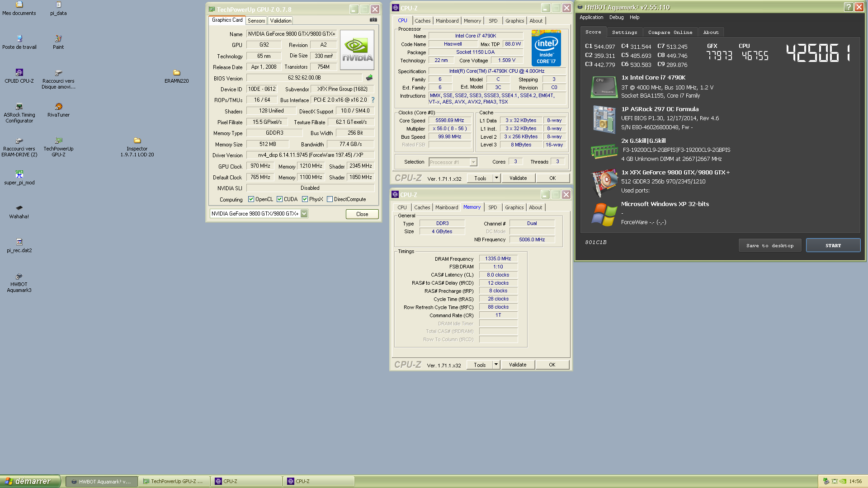
Task: Click the memory RAM icon in Aquamark
Action: tap(604, 151)
